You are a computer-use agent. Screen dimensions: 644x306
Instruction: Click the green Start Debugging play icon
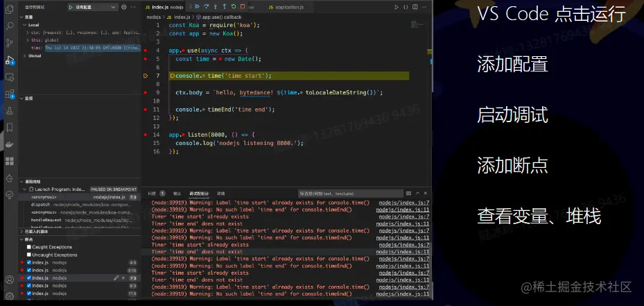click(71, 7)
